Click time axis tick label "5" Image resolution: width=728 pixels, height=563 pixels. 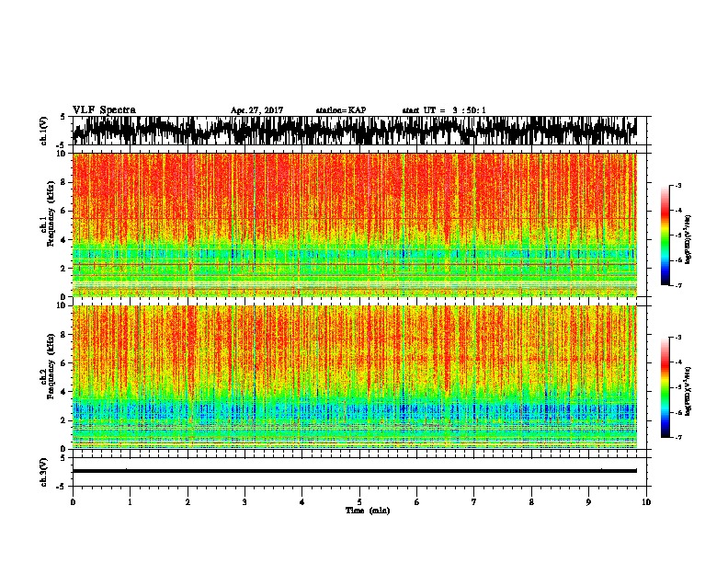click(x=359, y=502)
